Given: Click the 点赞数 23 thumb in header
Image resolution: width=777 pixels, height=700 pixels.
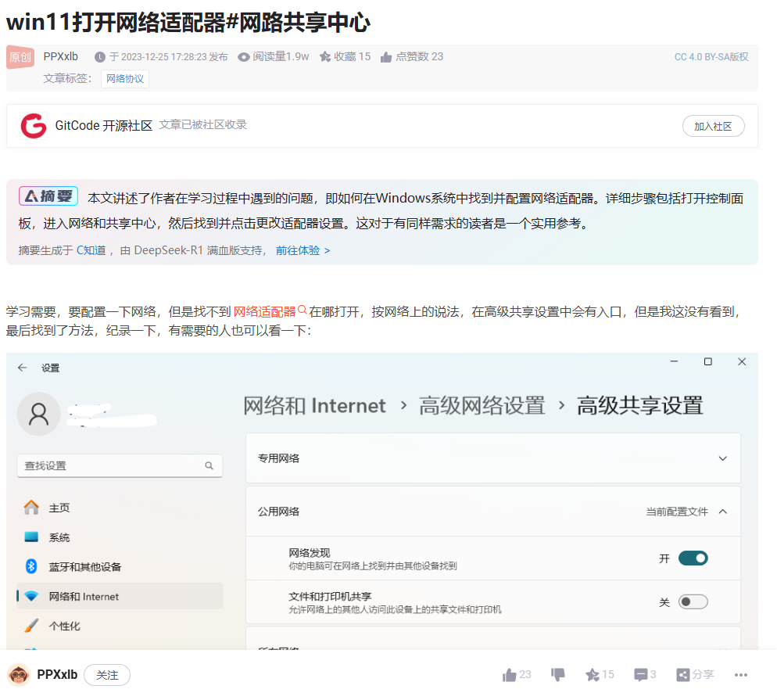Looking at the screenshot, I should point(386,57).
